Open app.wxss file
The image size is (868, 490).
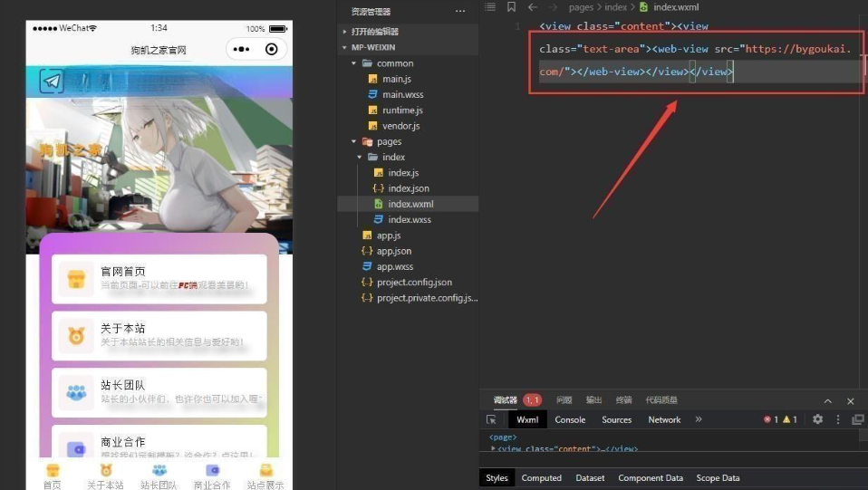395,266
